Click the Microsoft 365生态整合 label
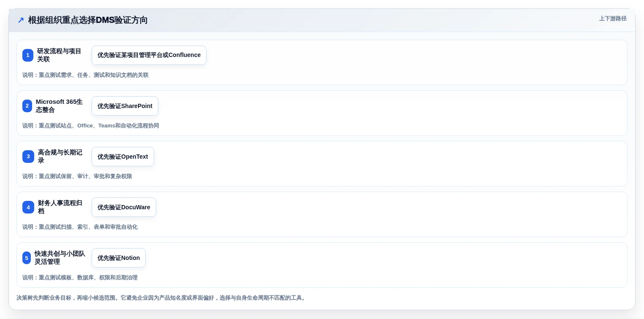The image size is (644, 319). pyautogui.click(x=60, y=106)
